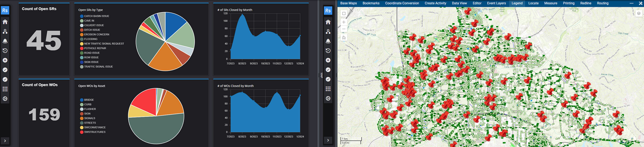
Task: Open the apps grid icon in dashboard sidebar
Action: point(5,89)
